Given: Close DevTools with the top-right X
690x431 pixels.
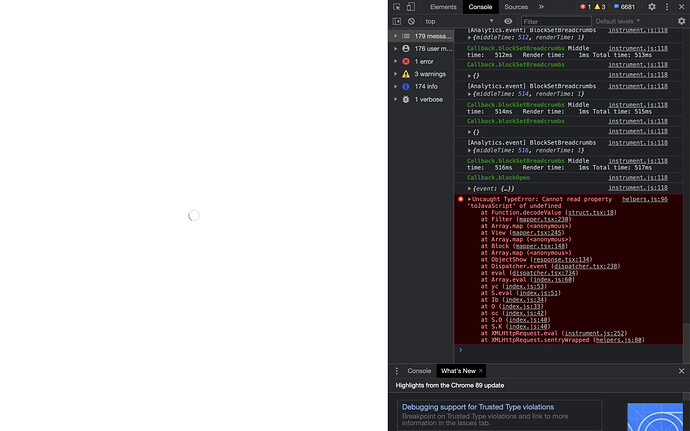Looking at the screenshot, I should click(681, 7).
